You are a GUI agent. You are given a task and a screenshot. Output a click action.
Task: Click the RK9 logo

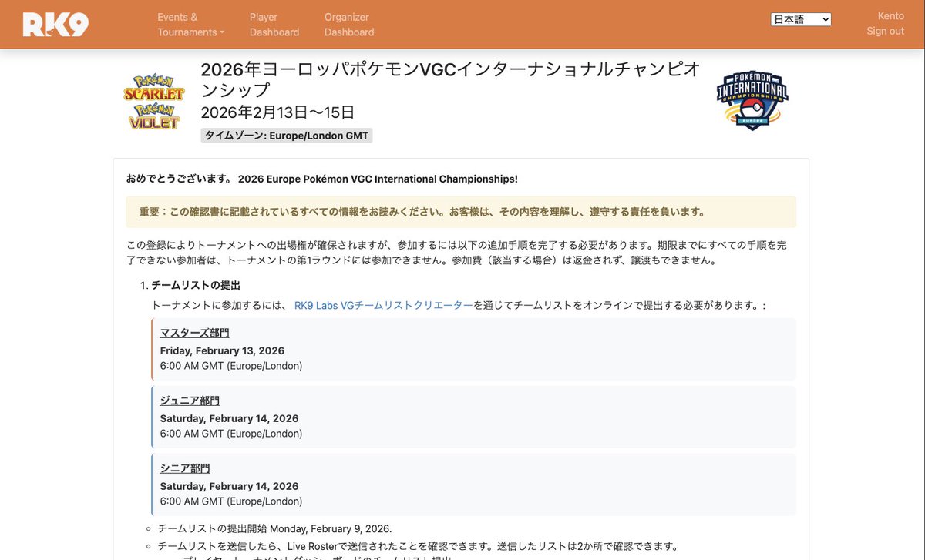pyautogui.click(x=55, y=24)
